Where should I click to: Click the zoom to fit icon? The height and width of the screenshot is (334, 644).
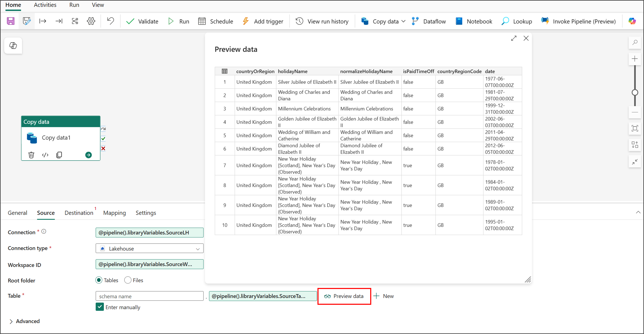[x=635, y=129]
